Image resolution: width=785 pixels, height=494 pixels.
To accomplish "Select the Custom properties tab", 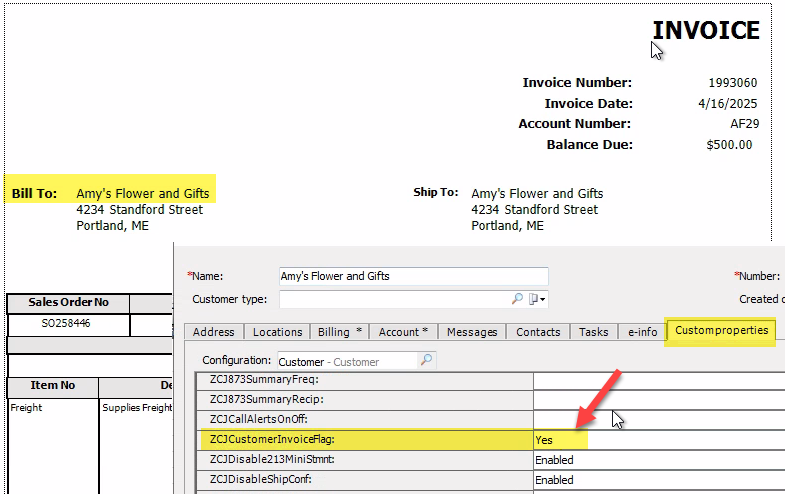I will click(x=721, y=330).
